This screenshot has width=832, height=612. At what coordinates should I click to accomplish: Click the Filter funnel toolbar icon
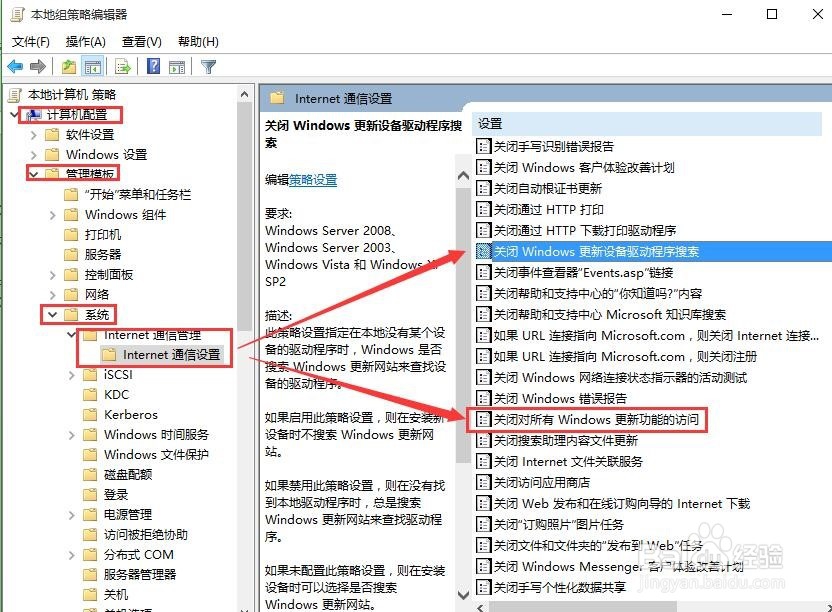pyautogui.click(x=208, y=66)
